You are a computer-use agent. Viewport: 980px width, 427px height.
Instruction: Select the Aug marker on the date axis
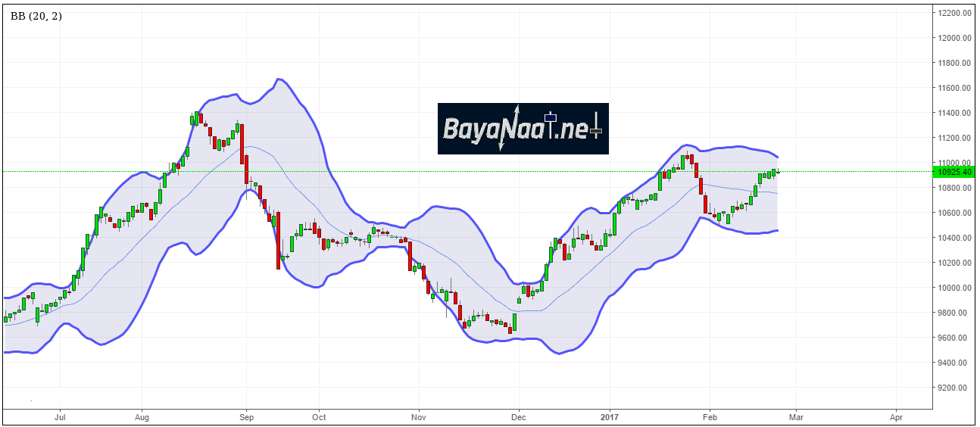(x=142, y=416)
